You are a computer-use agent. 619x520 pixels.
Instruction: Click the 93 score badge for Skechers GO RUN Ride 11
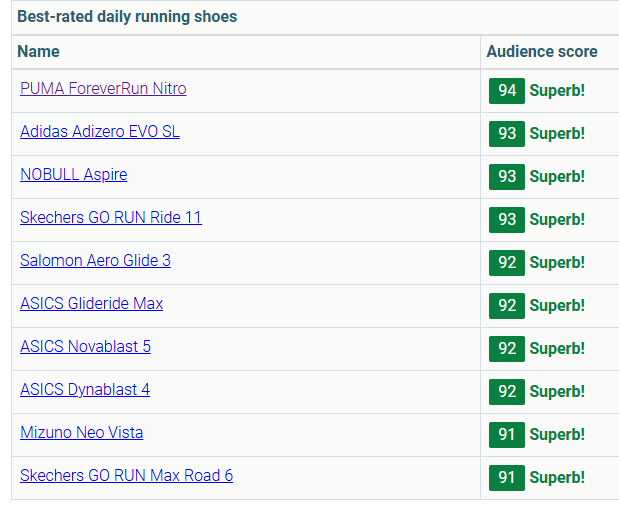point(507,220)
